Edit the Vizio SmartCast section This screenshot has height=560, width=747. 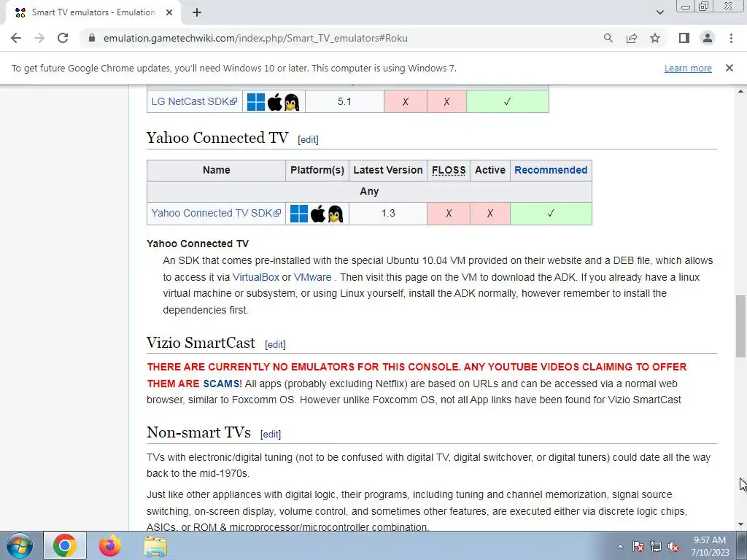(275, 344)
